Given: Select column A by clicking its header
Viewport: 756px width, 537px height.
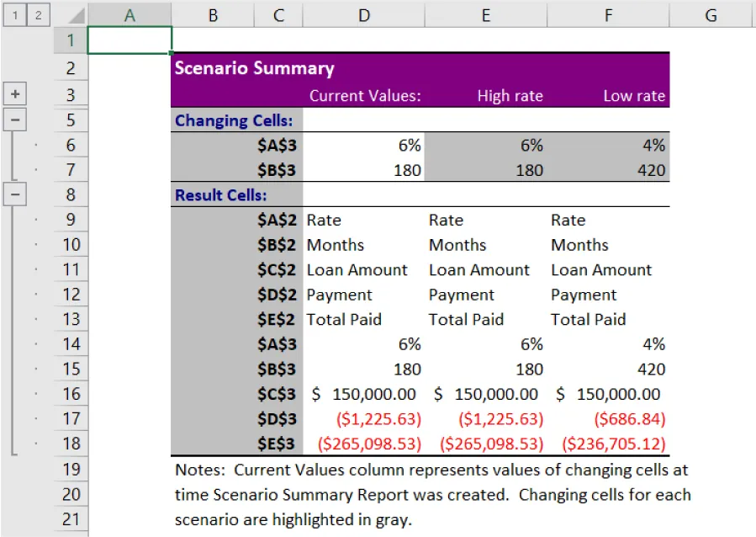Looking at the screenshot, I should [x=130, y=14].
